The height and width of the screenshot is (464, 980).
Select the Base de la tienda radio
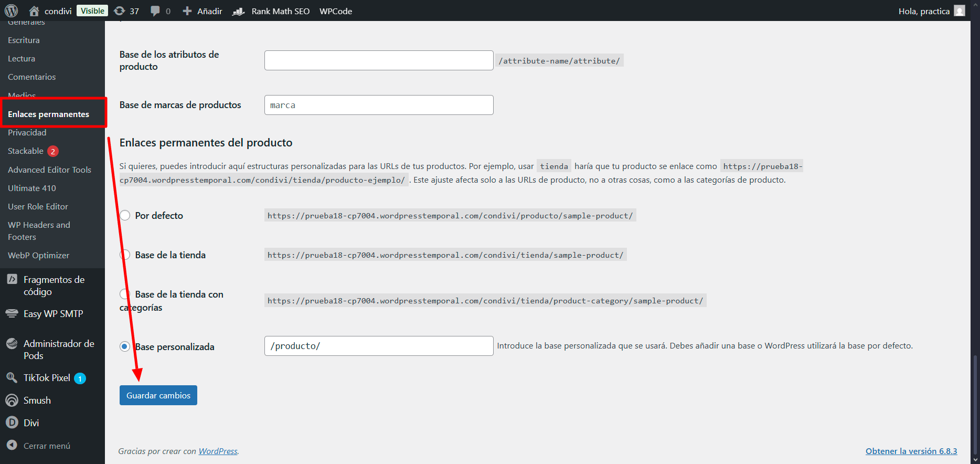point(125,255)
